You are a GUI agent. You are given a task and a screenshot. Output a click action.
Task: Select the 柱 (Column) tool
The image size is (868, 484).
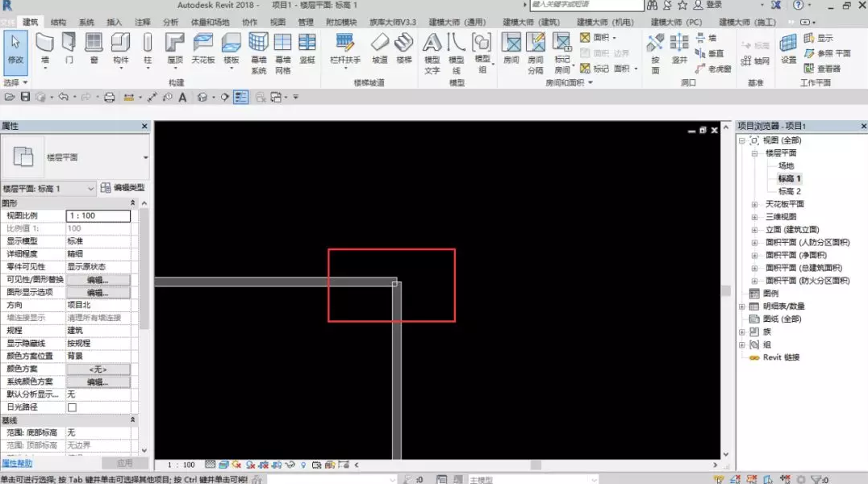click(148, 48)
